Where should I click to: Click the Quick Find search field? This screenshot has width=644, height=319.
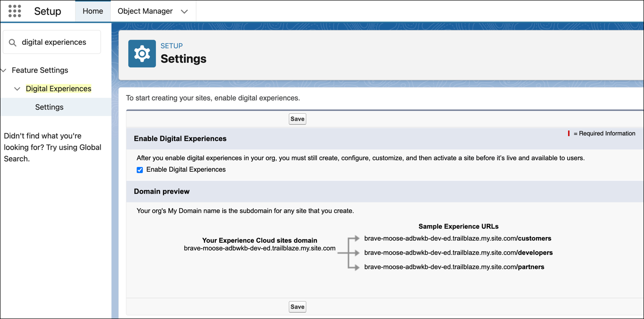tap(52, 42)
